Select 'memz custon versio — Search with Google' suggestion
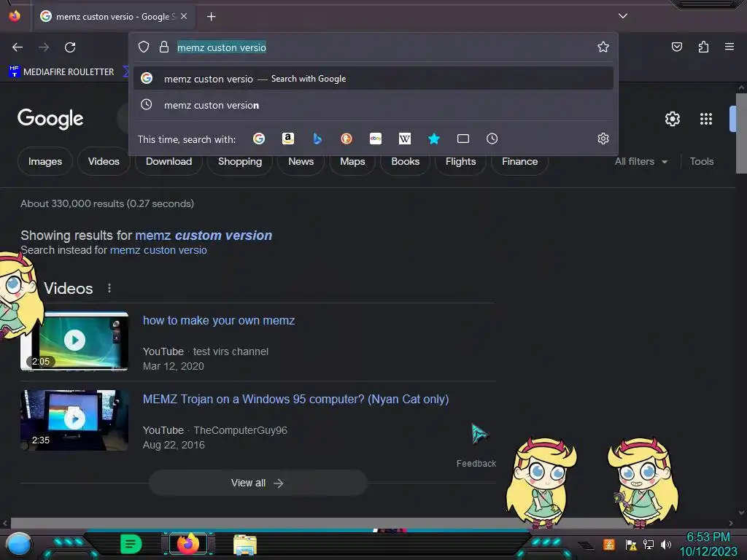Screen dimensions: 747x560 373,79
